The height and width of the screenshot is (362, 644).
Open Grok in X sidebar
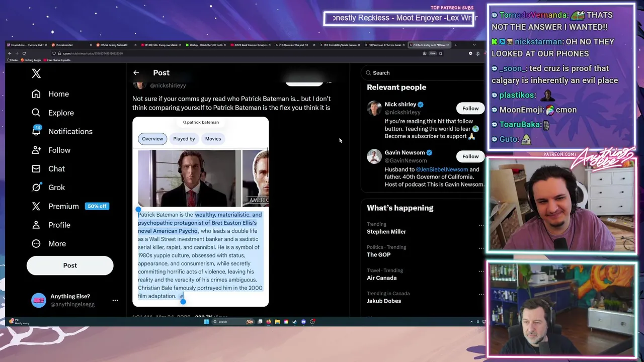pyautogui.click(x=48, y=187)
